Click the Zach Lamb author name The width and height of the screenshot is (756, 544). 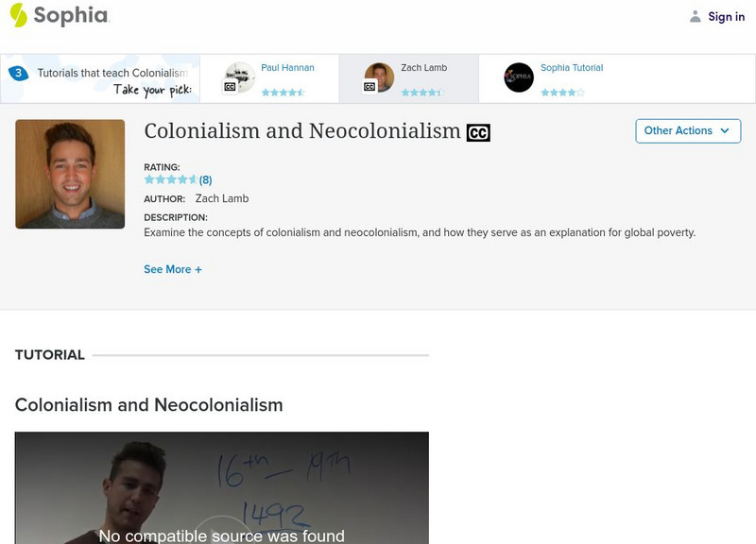[x=222, y=198]
